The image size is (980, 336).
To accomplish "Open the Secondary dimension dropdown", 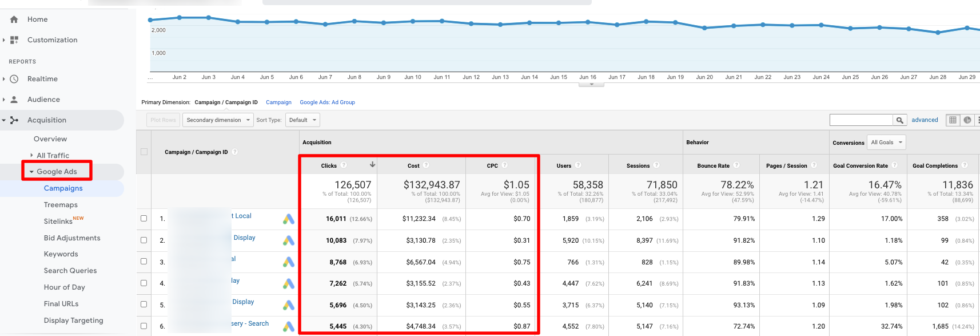I will point(218,120).
